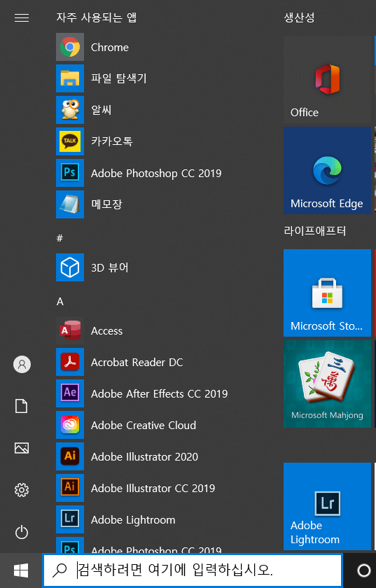
Task: Focus the taskbar search box
Action: pos(193,570)
